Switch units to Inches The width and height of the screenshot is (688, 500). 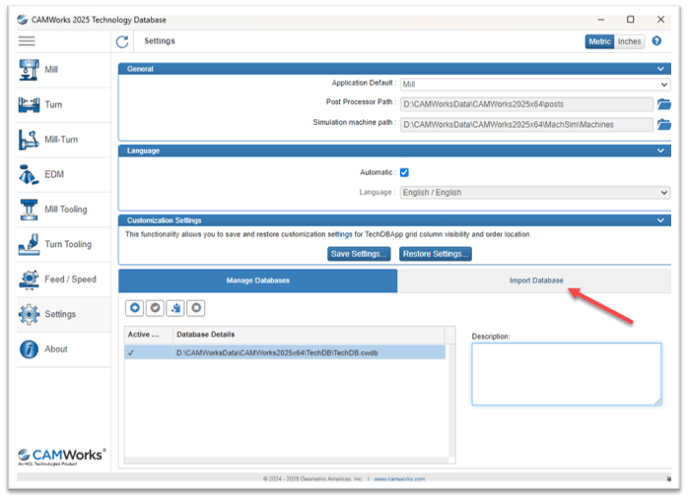pyautogui.click(x=629, y=41)
